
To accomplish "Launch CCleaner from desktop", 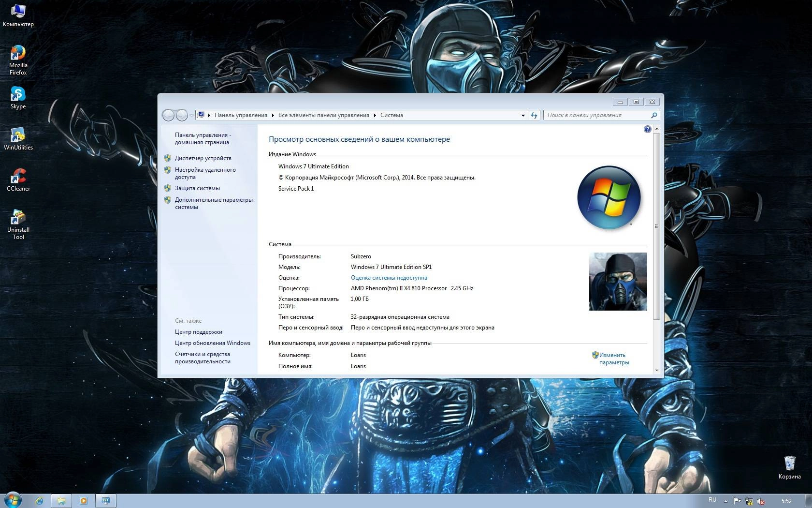I will [18, 180].
